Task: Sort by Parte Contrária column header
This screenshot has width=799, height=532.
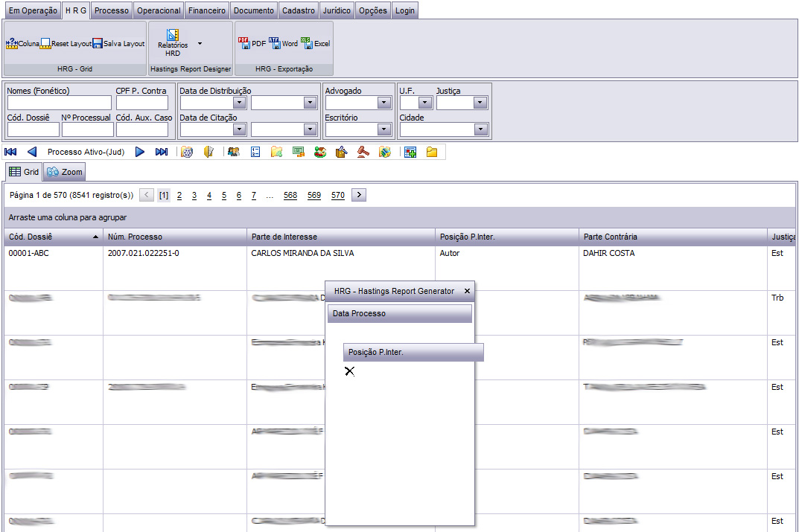Action: [x=673, y=237]
